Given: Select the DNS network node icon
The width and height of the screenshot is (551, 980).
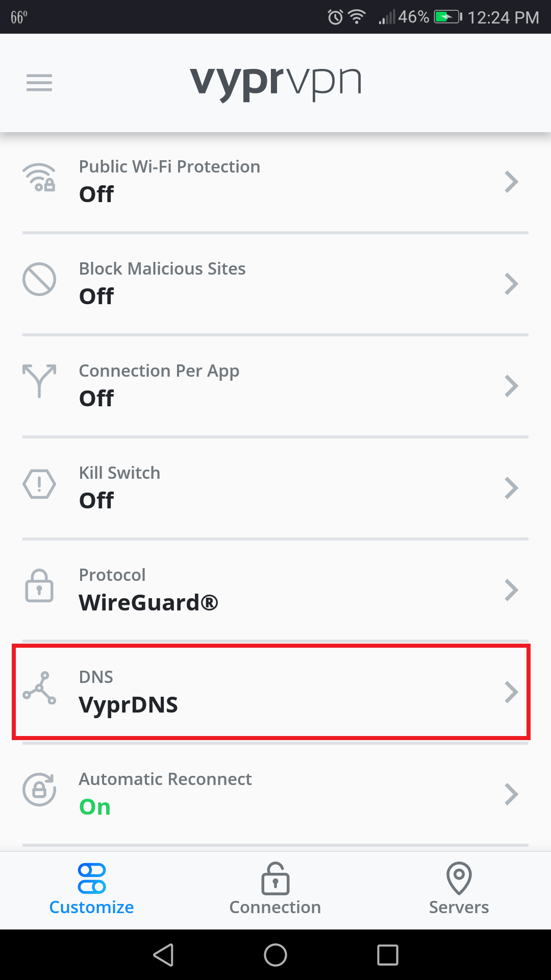Looking at the screenshot, I should 39,691.
